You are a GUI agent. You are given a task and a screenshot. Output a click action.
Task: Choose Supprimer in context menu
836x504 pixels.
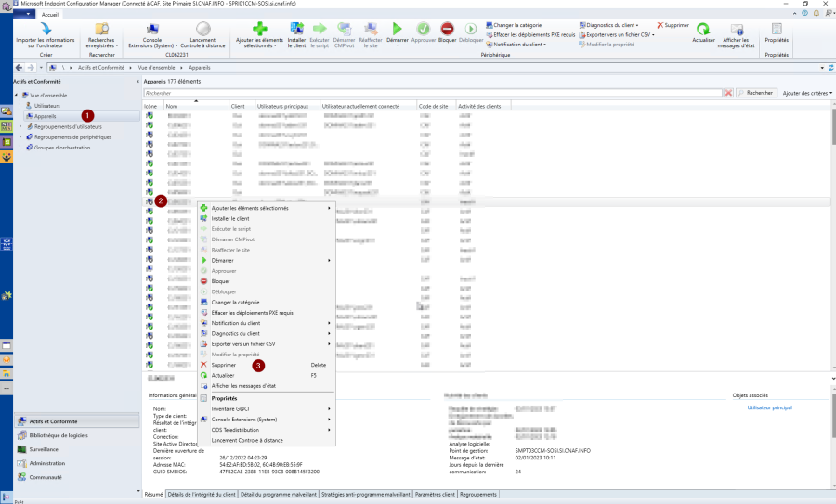[x=266, y=365]
